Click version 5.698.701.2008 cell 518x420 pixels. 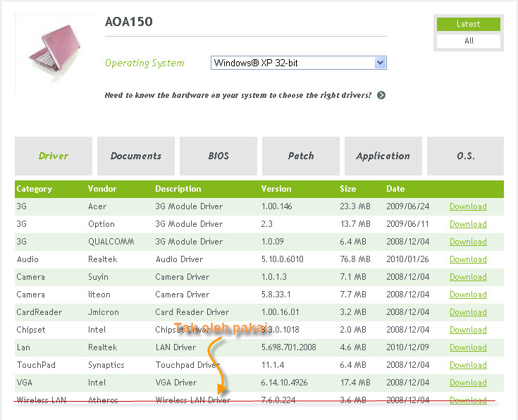(289, 347)
